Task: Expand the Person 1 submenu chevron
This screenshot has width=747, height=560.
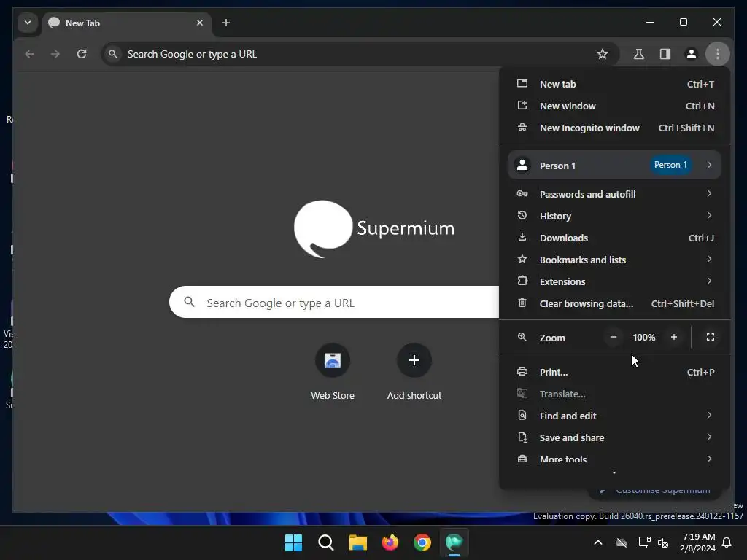Action: [709, 165]
